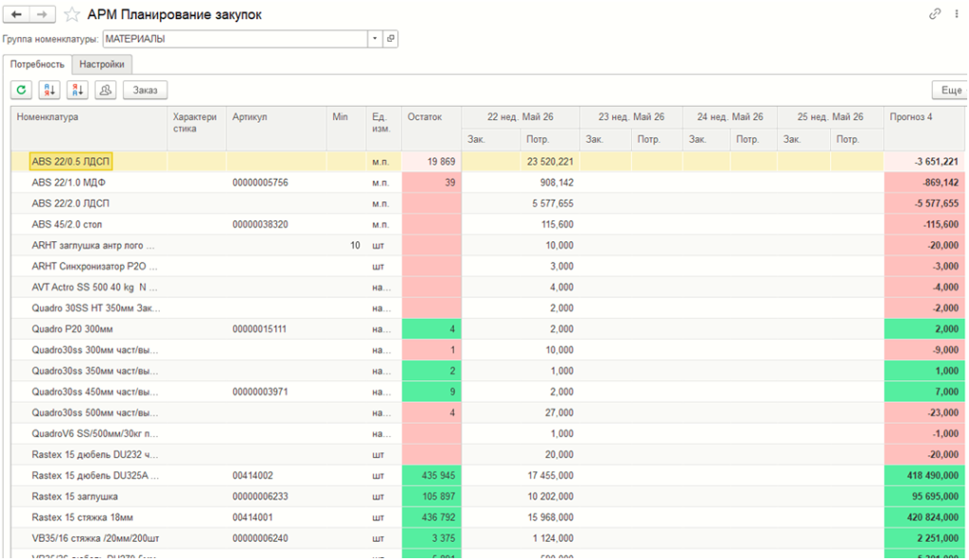Select the ARHT заглушка антр лого row
The height and width of the screenshot is (560, 969).
coord(488,245)
